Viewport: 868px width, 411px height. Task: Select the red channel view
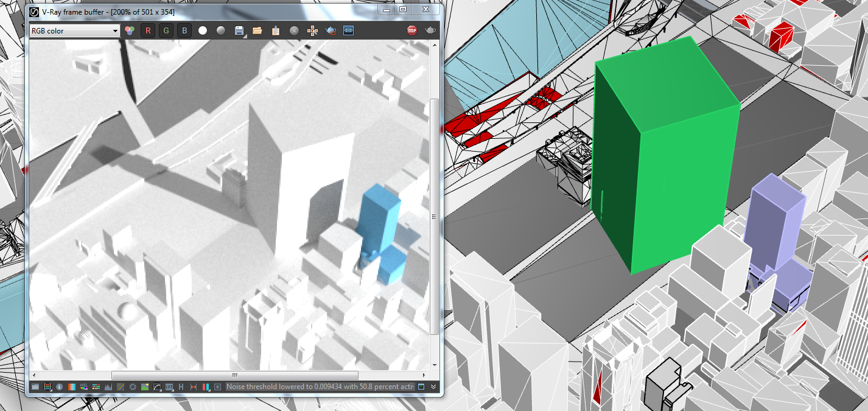tap(148, 30)
